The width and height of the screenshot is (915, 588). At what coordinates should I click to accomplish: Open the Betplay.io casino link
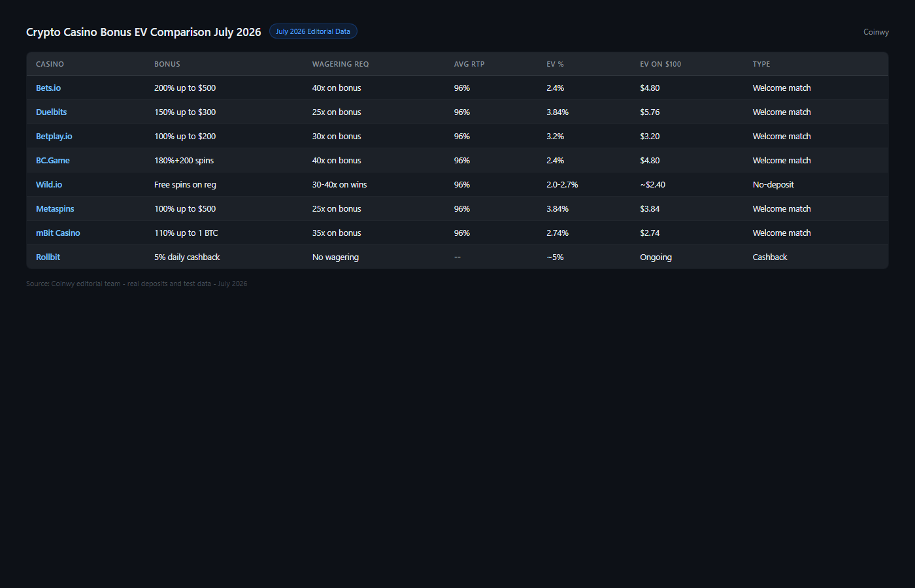pos(54,137)
